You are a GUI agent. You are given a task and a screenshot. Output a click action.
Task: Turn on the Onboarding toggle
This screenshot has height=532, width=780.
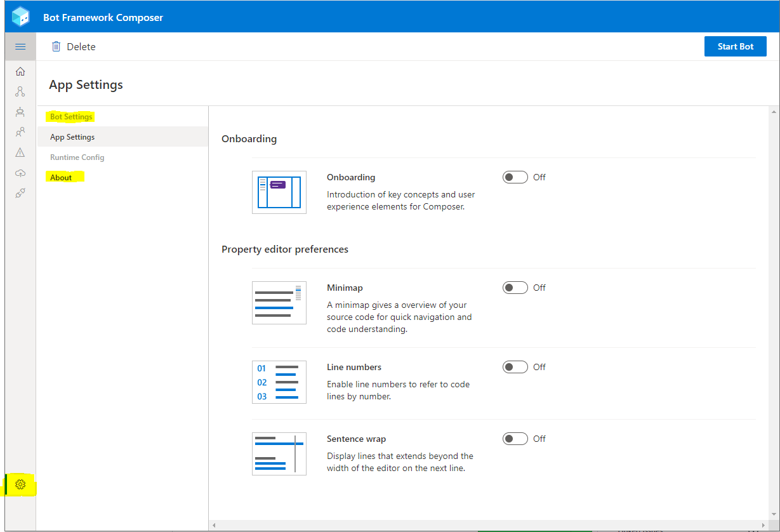[x=515, y=177]
